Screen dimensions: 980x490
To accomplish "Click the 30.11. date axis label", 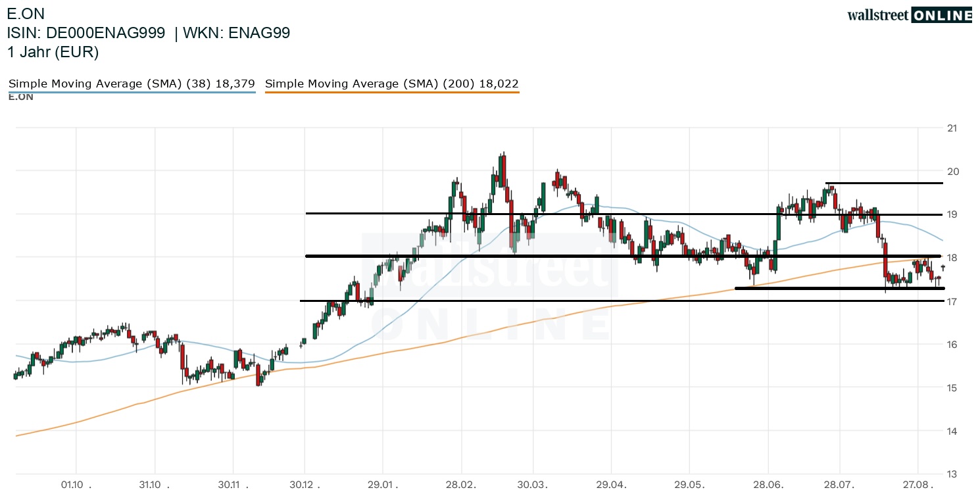I will tap(232, 484).
